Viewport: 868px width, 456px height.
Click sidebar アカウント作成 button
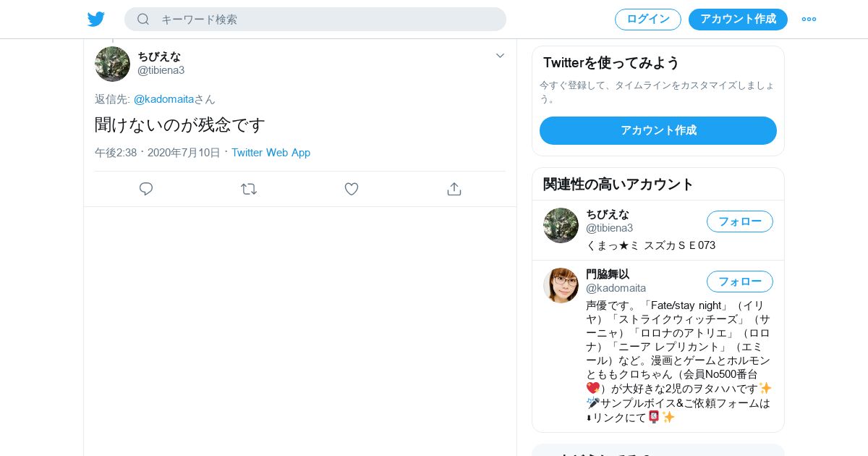click(x=658, y=130)
